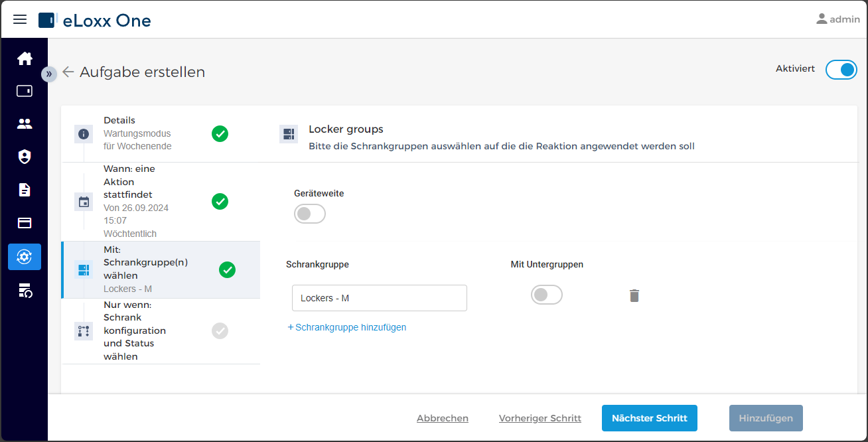Click Schrankgruppe hinzufügen link
The image size is (868, 442).
[347, 327]
